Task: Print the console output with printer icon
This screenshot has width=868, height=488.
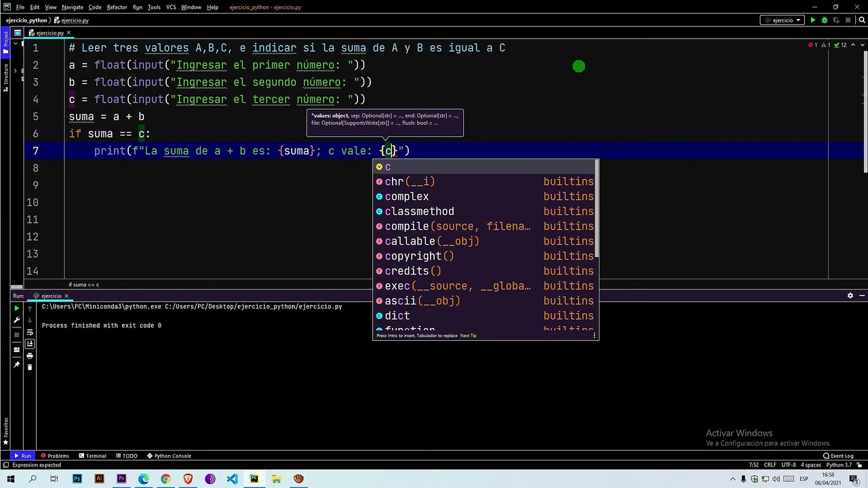Action: coord(30,355)
